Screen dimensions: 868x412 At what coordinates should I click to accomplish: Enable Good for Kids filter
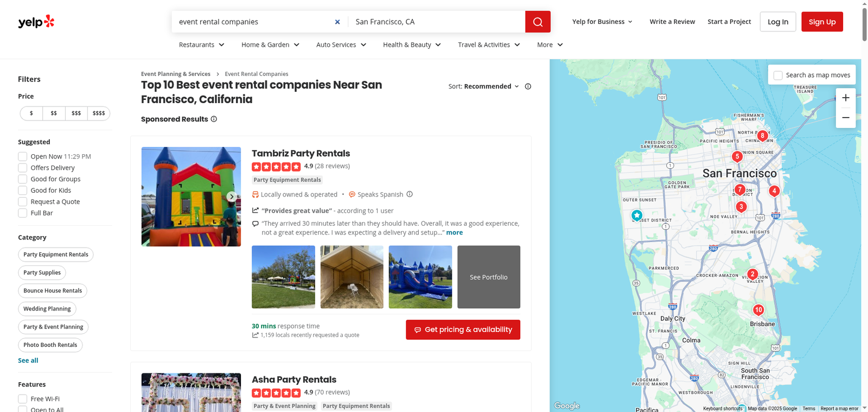point(23,191)
